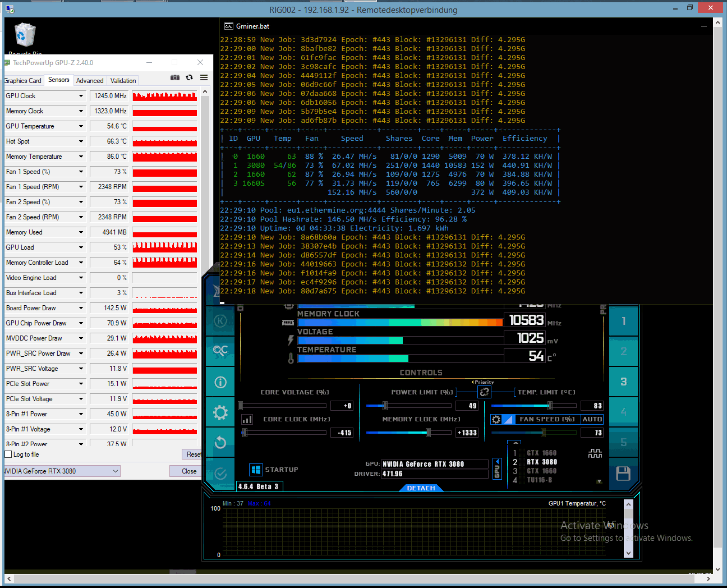Toggle Log to file checkbox
Viewport: 727px width, 588px height.
[8, 454]
